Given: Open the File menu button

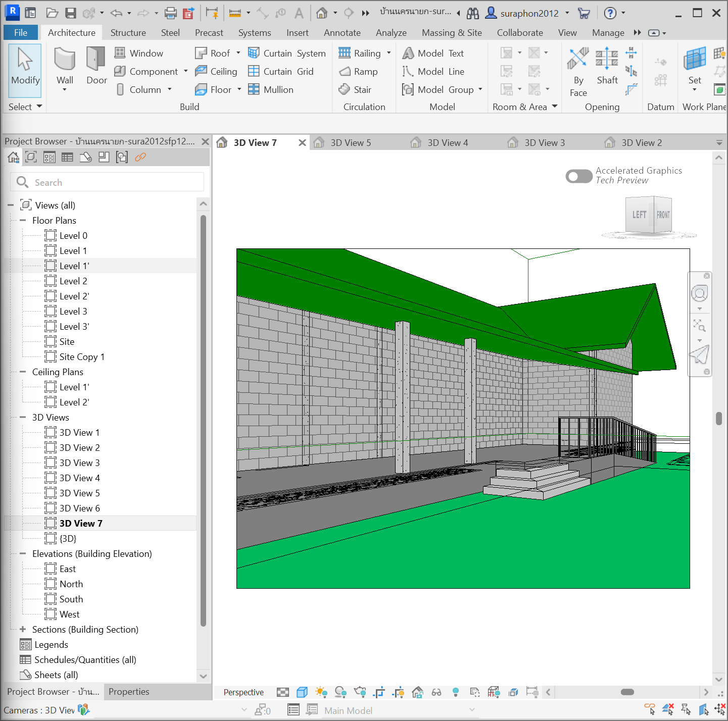Looking at the screenshot, I should click(x=21, y=33).
